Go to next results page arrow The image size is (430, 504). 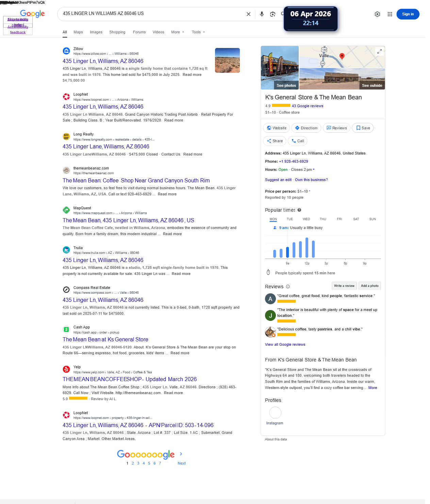pyautogui.click(x=181, y=454)
